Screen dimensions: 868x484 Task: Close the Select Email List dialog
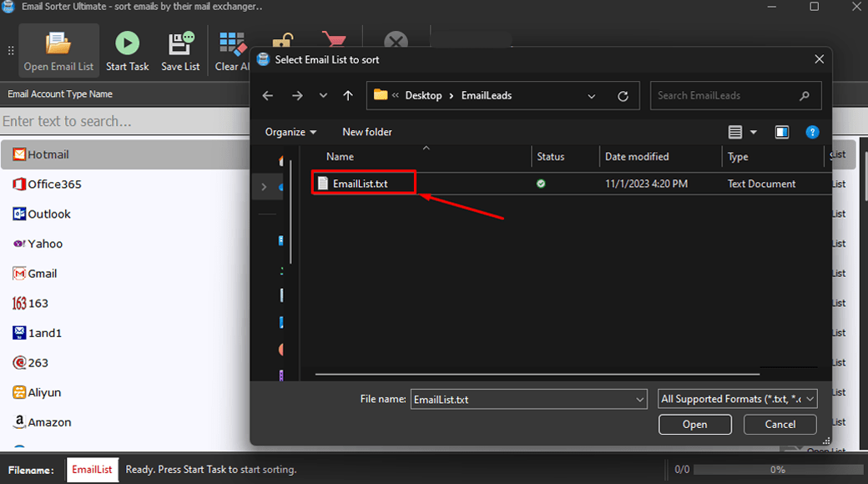(820, 59)
